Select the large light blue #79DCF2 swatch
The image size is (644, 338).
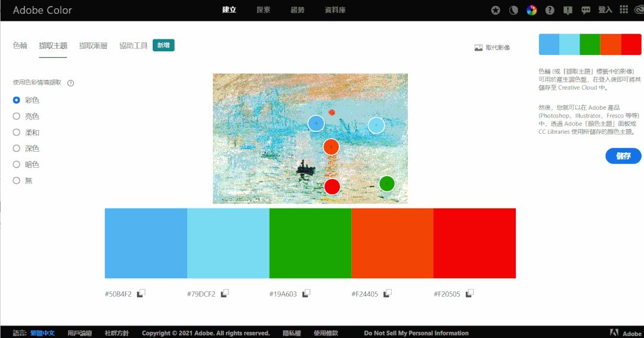coord(228,243)
